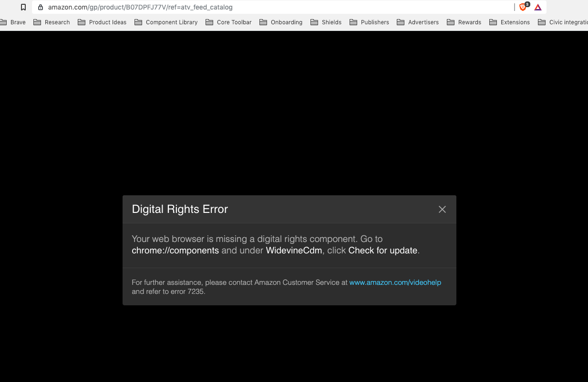This screenshot has height=382, width=588.
Task: Open the Onboarding bookmarks folder
Action: click(x=281, y=22)
